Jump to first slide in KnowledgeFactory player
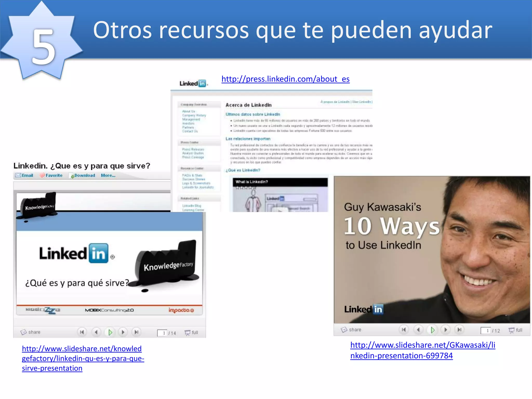 (82, 332)
